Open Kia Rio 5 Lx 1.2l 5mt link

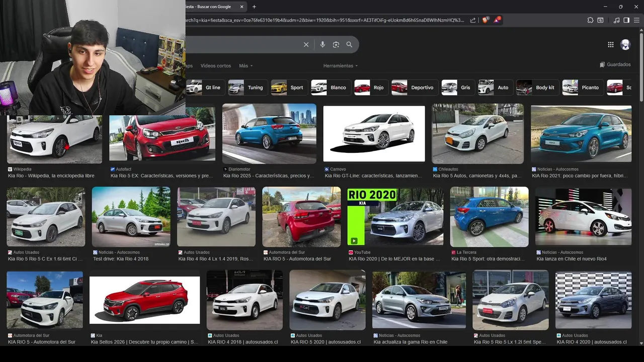pyautogui.click(x=510, y=342)
